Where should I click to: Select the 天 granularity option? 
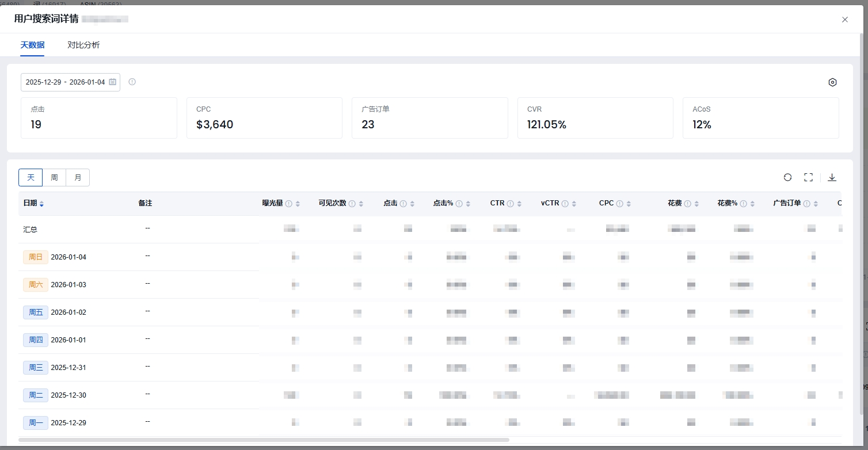click(31, 177)
